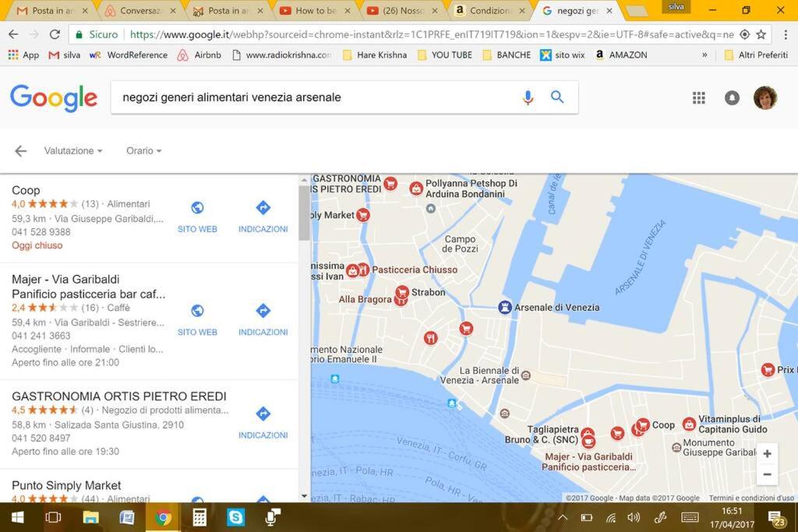Zoom out the map with minus button
Viewport: 798px width, 532px height.
[767, 474]
